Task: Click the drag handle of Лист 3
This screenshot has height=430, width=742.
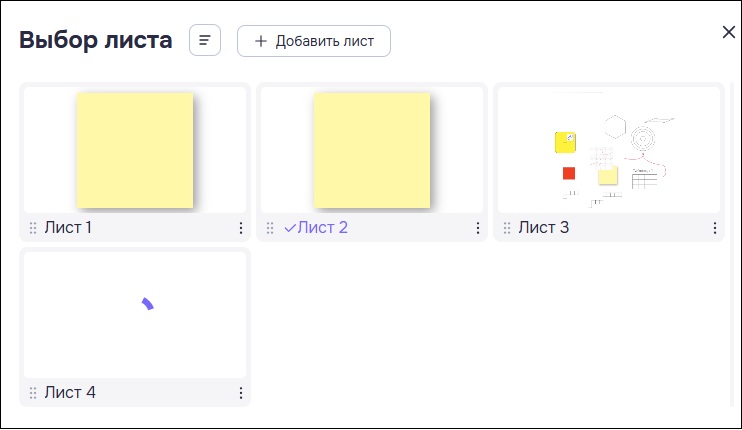Action: (x=507, y=228)
